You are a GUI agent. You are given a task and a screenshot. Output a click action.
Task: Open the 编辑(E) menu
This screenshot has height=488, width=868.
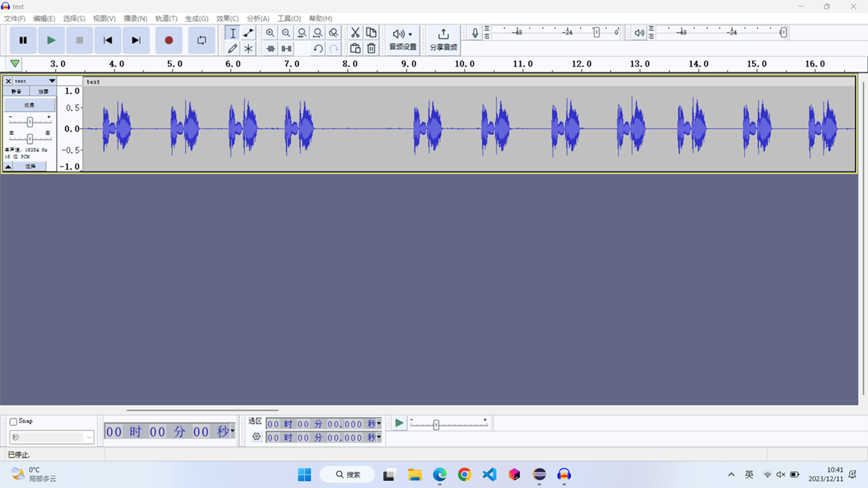coord(44,18)
